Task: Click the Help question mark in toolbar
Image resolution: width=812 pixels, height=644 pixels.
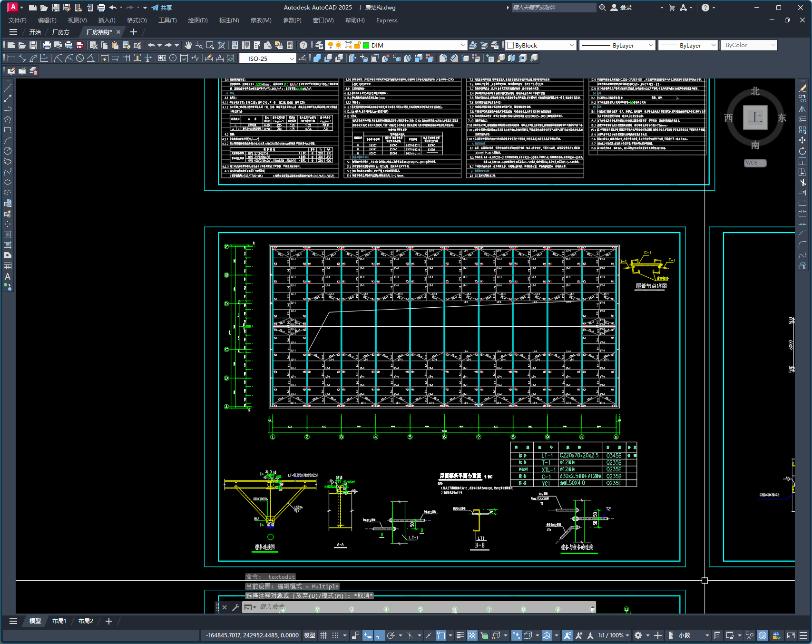Action: [303, 45]
